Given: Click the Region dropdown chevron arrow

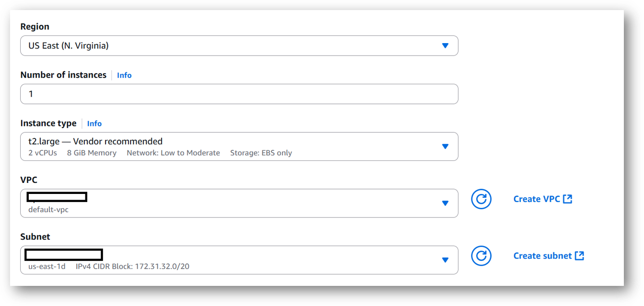Looking at the screenshot, I should pos(445,45).
